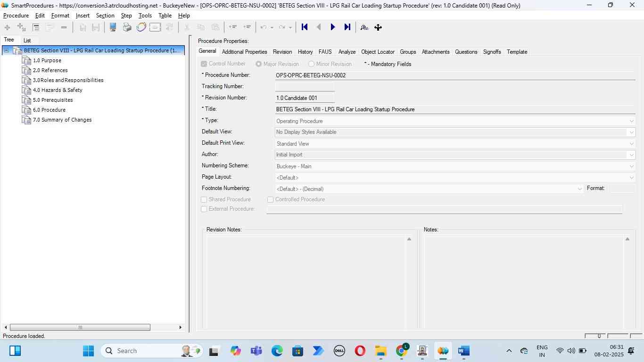Toggle the Shared Procedure checkbox

tap(204, 200)
